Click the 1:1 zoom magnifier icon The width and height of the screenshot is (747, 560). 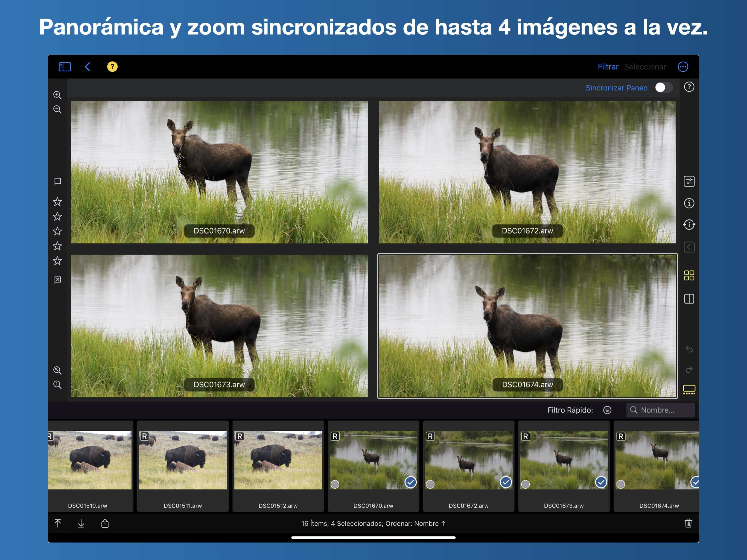[57, 385]
